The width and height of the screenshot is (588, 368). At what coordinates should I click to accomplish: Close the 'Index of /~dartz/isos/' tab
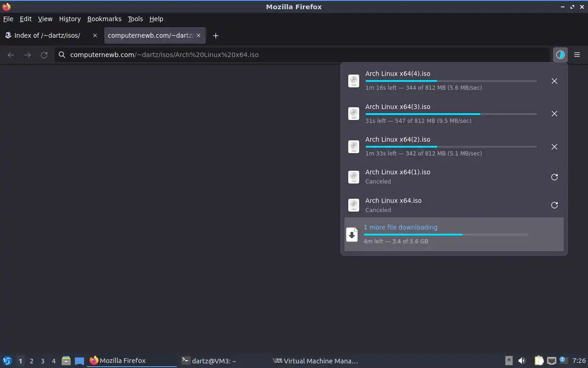click(95, 35)
